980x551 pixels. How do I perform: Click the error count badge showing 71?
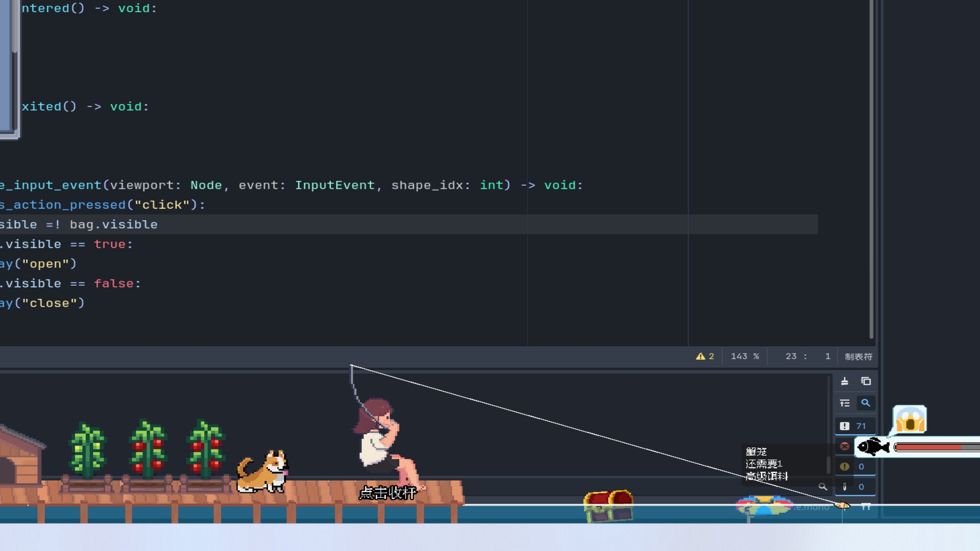click(x=855, y=425)
